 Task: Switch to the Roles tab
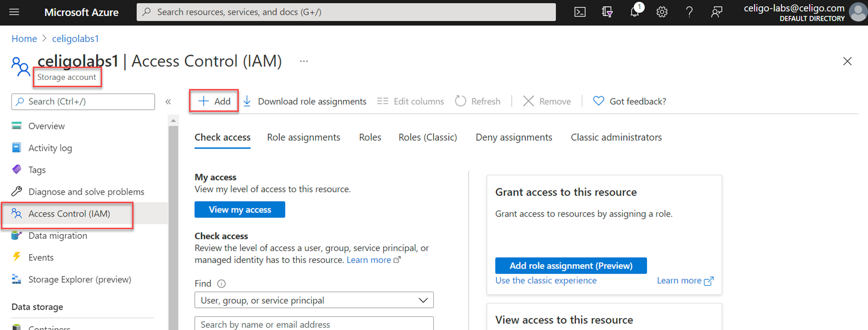[370, 137]
